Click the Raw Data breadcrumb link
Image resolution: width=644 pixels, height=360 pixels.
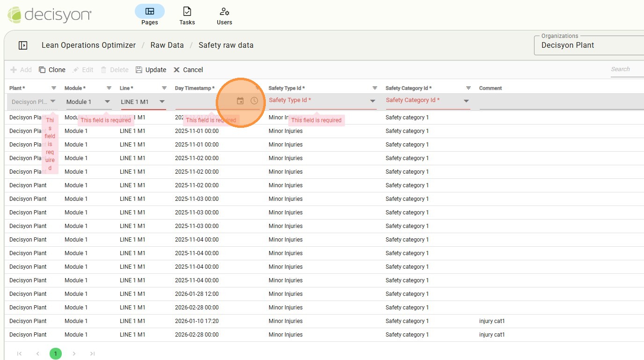coord(167,45)
